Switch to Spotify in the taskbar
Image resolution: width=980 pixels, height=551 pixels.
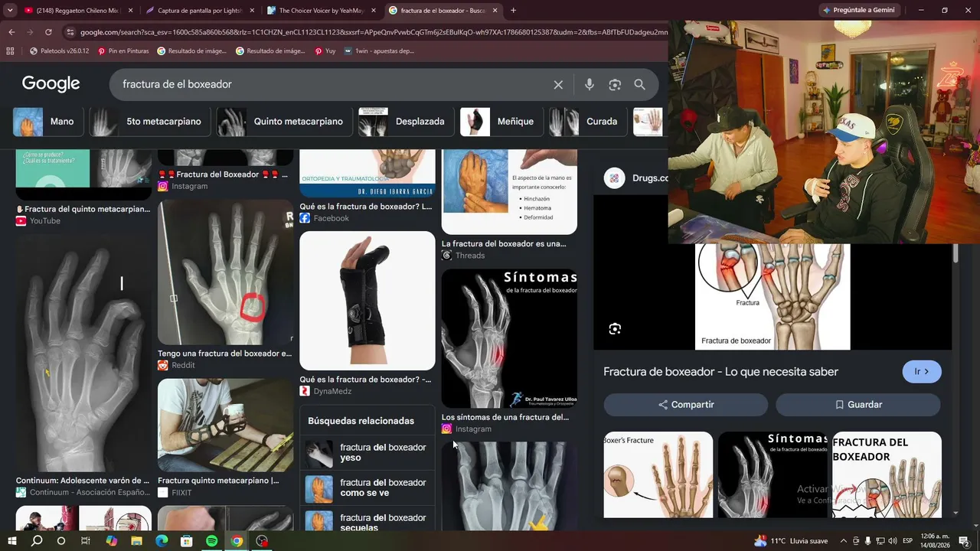pyautogui.click(x=212, y=541)
